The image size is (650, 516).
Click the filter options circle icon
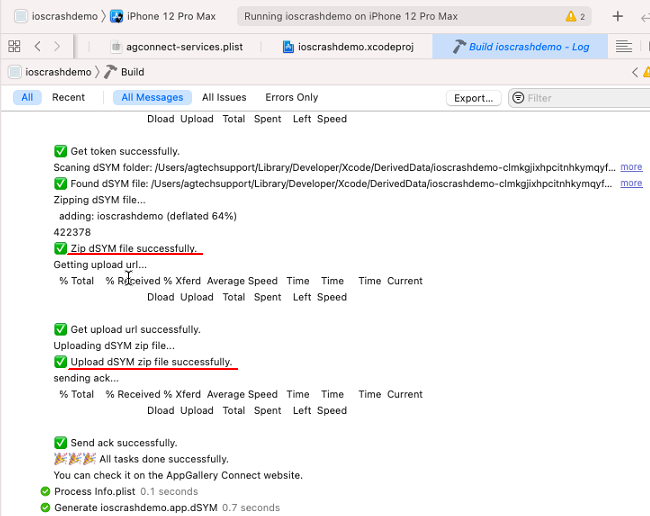(x=518, y=98)
